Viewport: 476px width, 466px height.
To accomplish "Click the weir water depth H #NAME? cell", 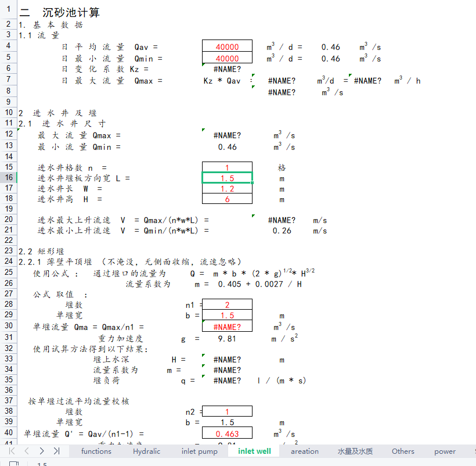I will coord(227,359).
